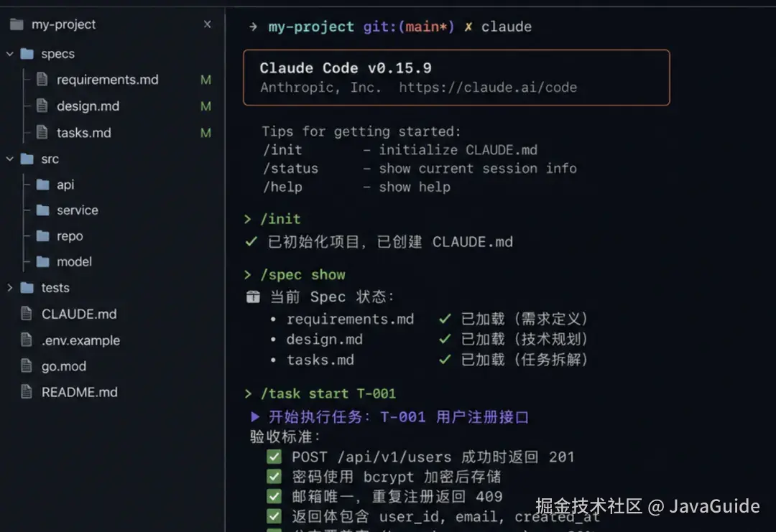
Task: Click the 验收标准 heading
Action: point(285,437)
